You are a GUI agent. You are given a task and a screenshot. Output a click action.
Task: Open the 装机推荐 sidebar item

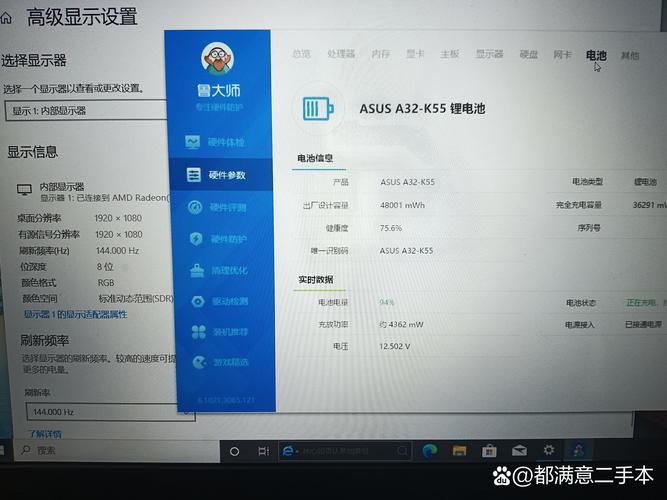pyautogui.click(x=222, y=331)
